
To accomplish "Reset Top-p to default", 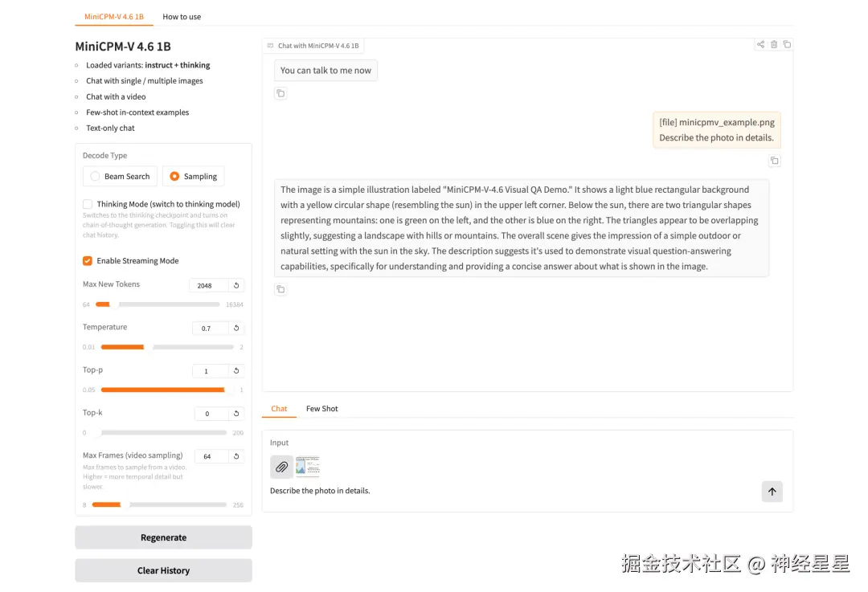I will 236,370.
